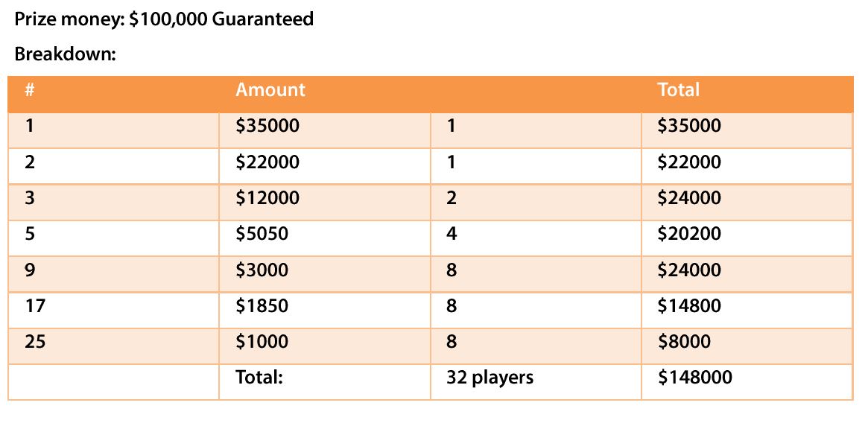Click the "Breakdown:" label
The height and width of the screenshot is (423, 868).
click(66, 54)
